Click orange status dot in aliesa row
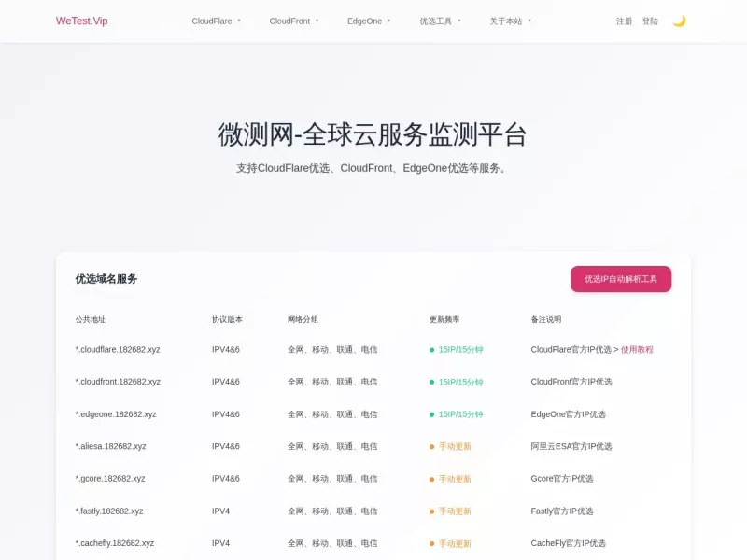The image size is (747, 560). 431,447
